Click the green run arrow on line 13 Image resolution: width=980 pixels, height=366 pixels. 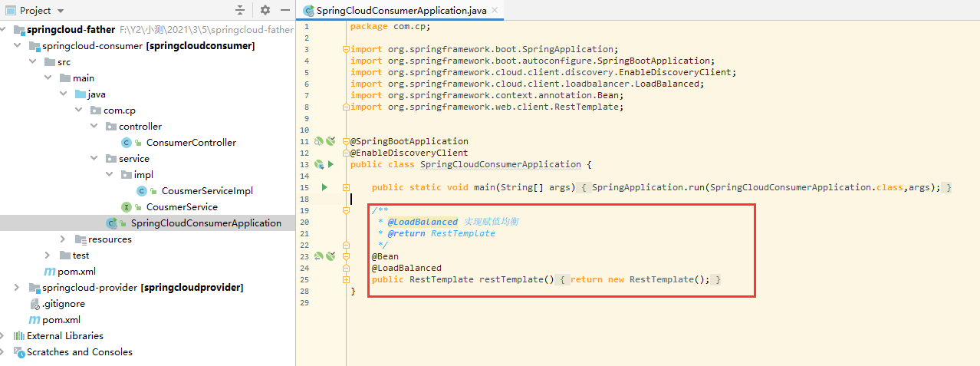[x=331, y=164]
